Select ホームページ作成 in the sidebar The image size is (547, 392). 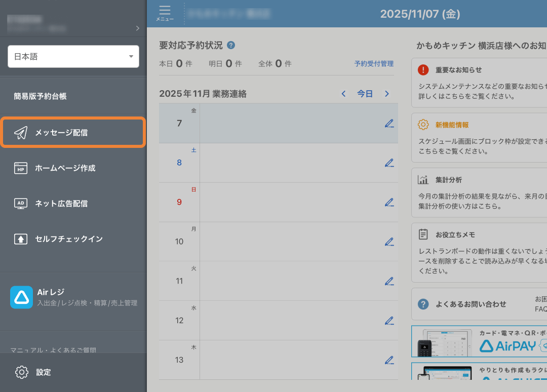pos(73,168)
